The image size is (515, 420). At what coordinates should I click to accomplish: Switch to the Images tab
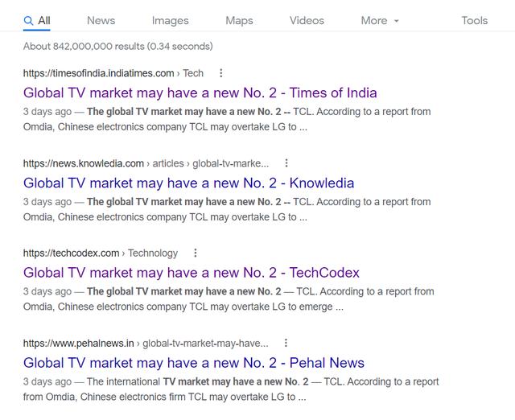click(x=170, y=21)
